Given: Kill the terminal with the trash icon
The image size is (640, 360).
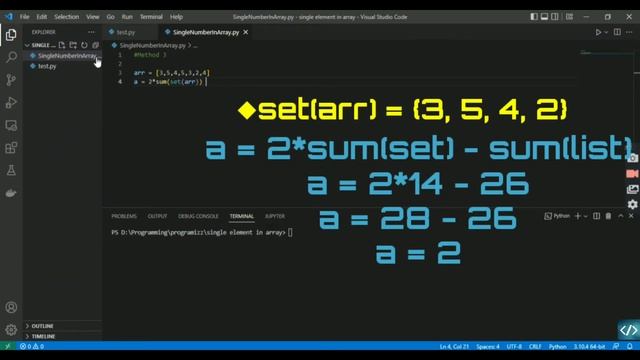Looking at the screenshot, I should pos(608,216).
